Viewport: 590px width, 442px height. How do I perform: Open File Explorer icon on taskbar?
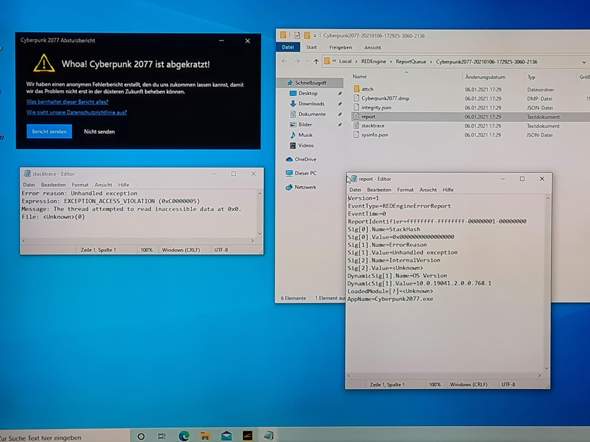(205, 436)
